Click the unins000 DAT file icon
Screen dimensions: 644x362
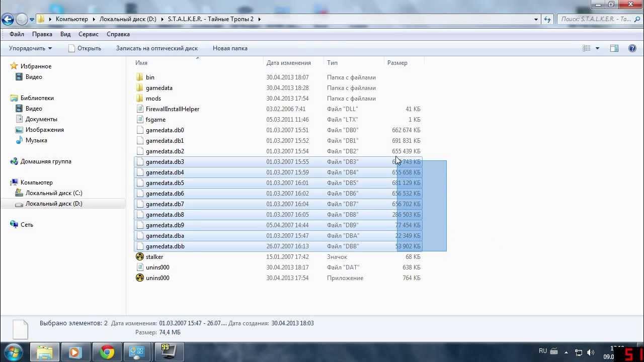click(x=140, y=267)
